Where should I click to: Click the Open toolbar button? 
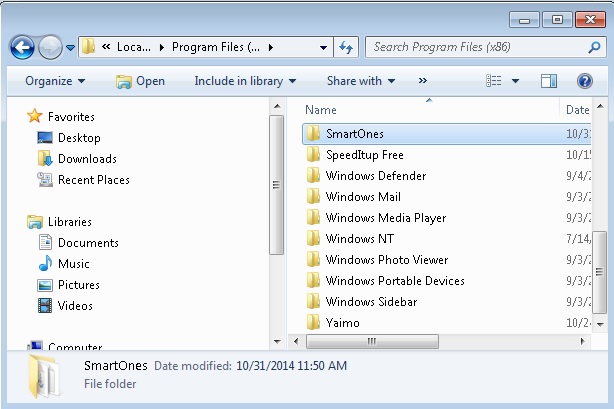140,81
